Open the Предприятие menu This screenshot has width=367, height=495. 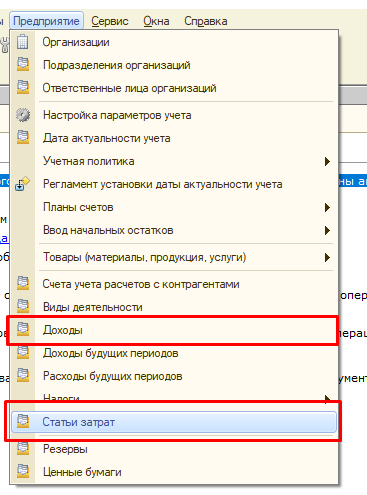(46, 21)
